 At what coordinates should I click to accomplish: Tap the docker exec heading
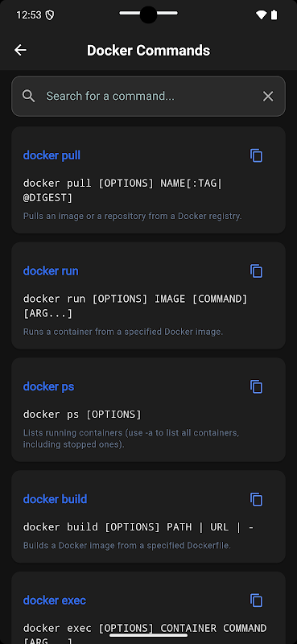(55, 600)
